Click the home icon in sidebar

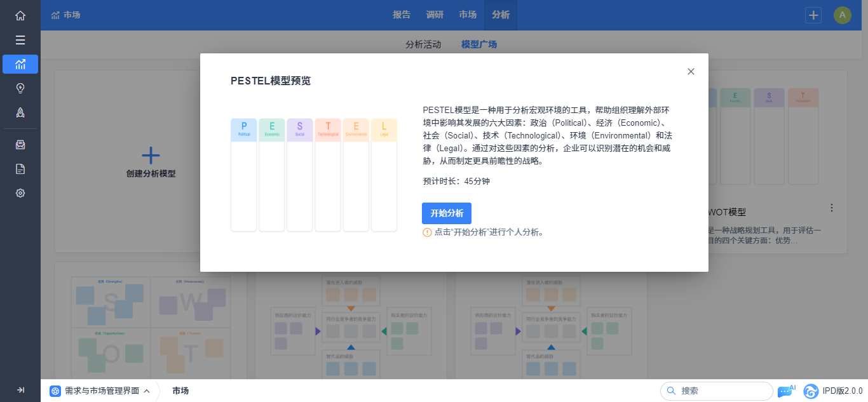click(20, 15)
